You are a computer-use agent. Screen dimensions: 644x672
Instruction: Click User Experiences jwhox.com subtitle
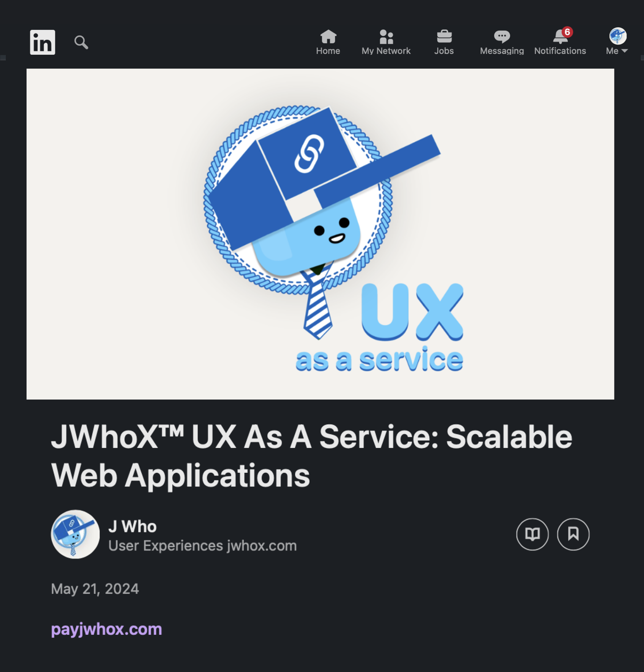click(x=202, y=546)
